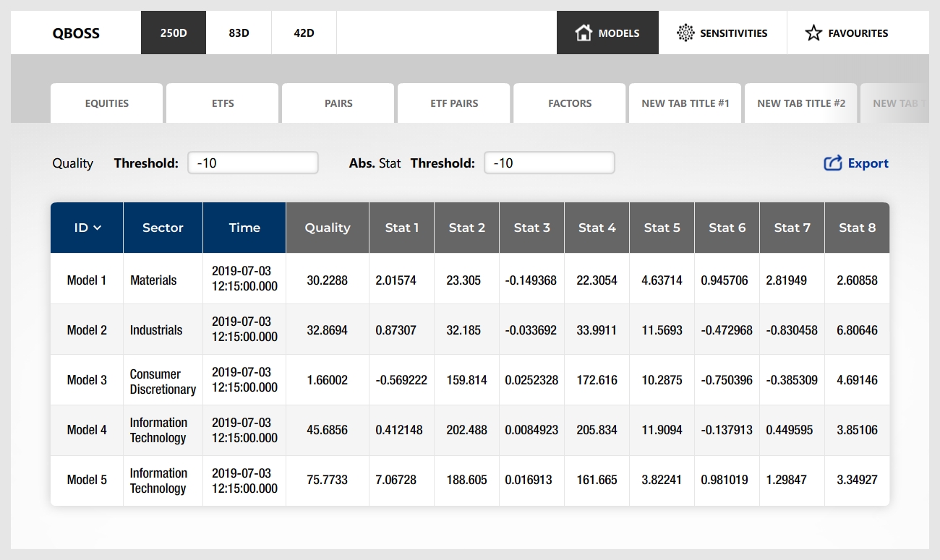Open the Equities tab
Image resolution: width=940 pixels, height=560 pixels.
(107, 103)
